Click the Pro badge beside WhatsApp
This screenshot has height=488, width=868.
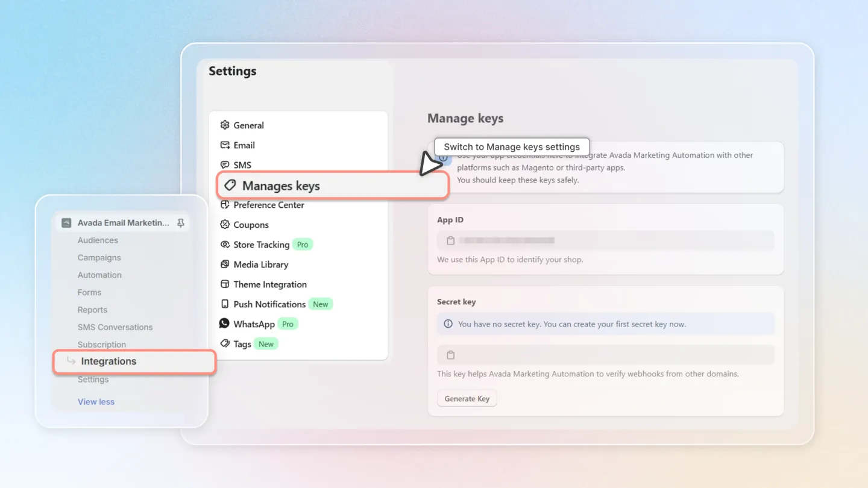point(288,324)
